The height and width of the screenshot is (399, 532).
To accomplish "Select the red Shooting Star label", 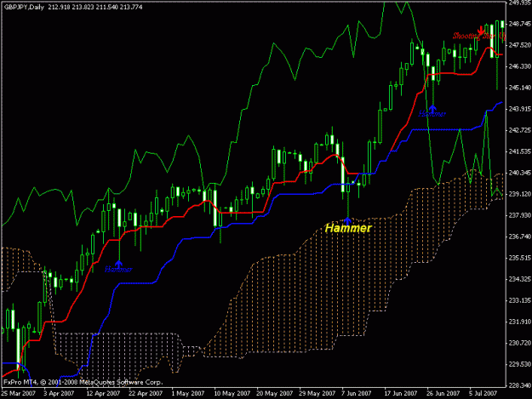I will click(x=479, y=36).
